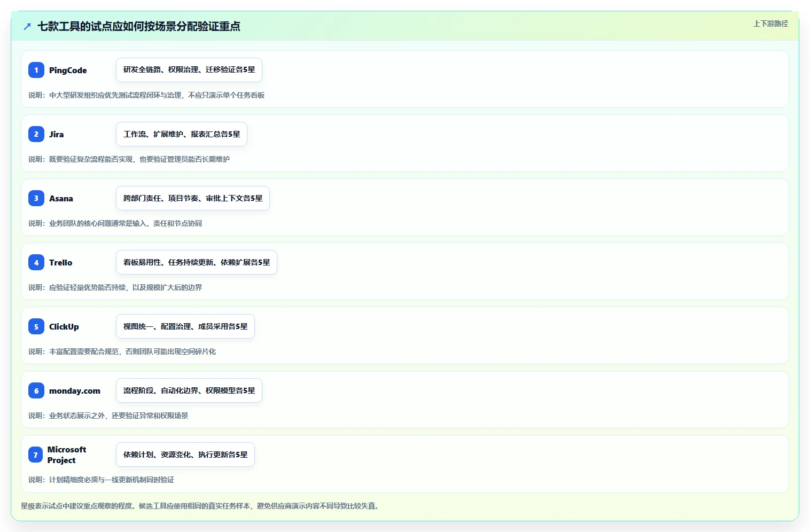Click the number 5 badge for ClickUp
810x532 pixels.
36,326
